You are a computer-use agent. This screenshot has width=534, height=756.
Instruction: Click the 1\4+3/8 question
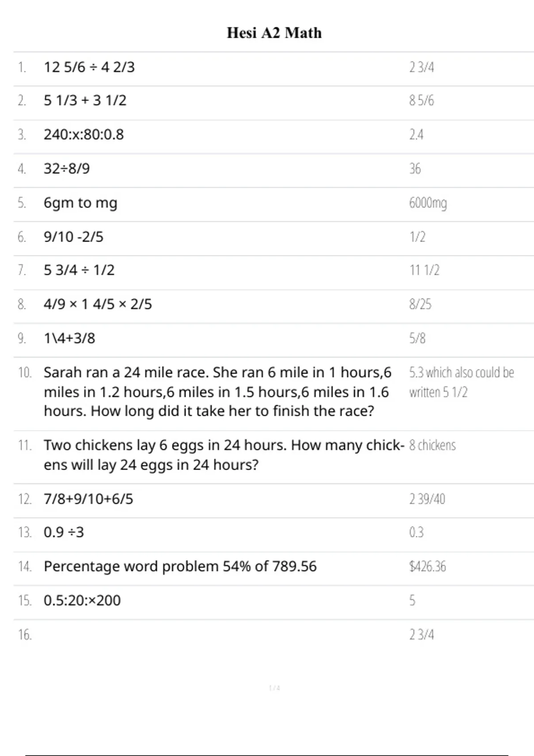pyautogui.click(x=69, y=338)
